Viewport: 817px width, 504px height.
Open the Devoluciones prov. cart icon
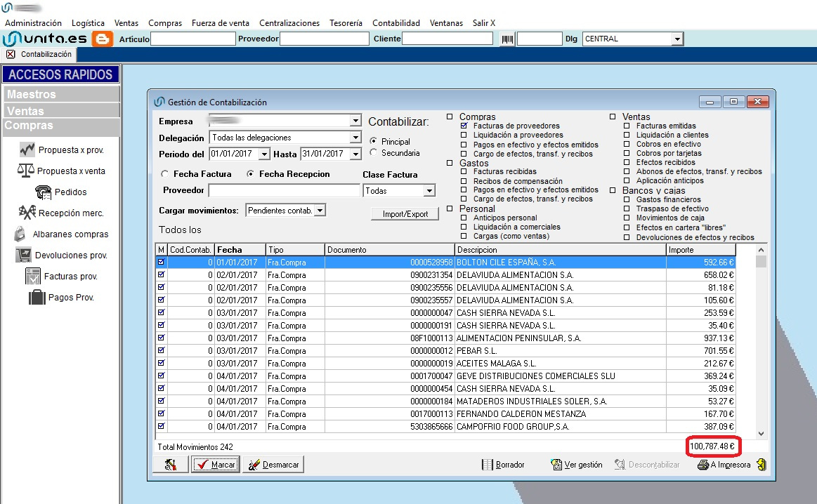(x=23, y=255)
